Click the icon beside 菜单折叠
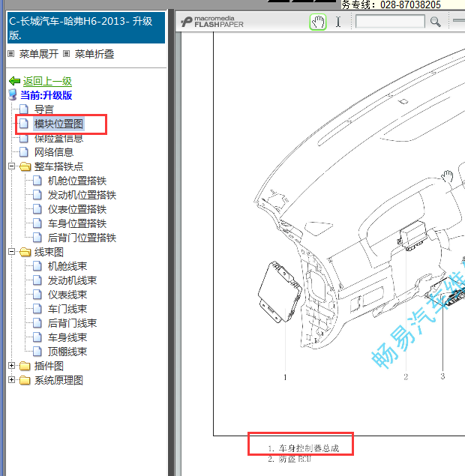Screen dimensions: 465x476 (66, 54)
